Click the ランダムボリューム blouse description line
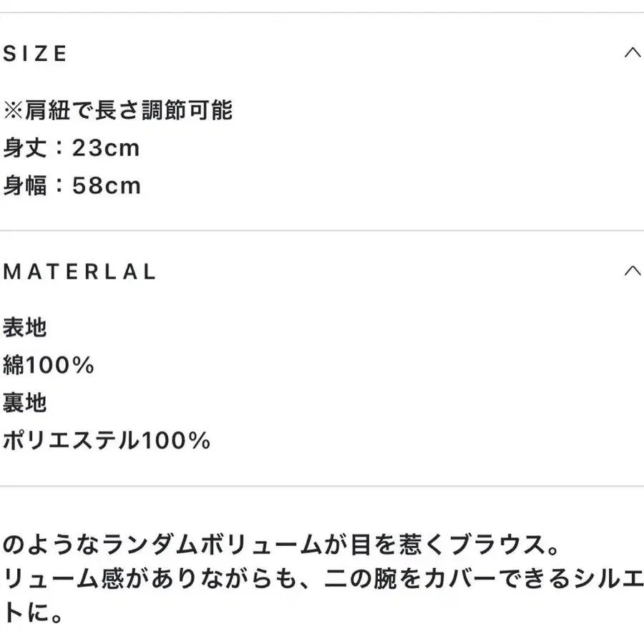The width and height of the screenshot is (644, 644). click(281, 545)
